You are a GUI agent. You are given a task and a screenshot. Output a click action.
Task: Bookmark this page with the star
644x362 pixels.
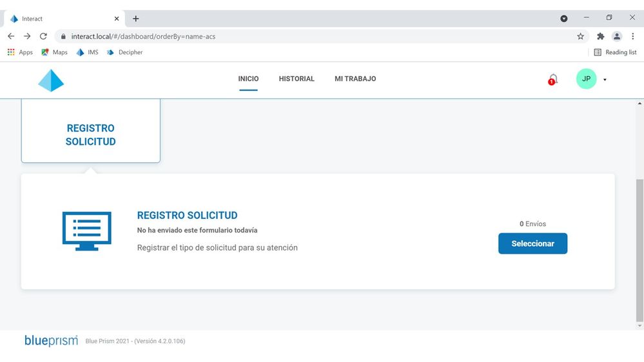coord(580,37)
